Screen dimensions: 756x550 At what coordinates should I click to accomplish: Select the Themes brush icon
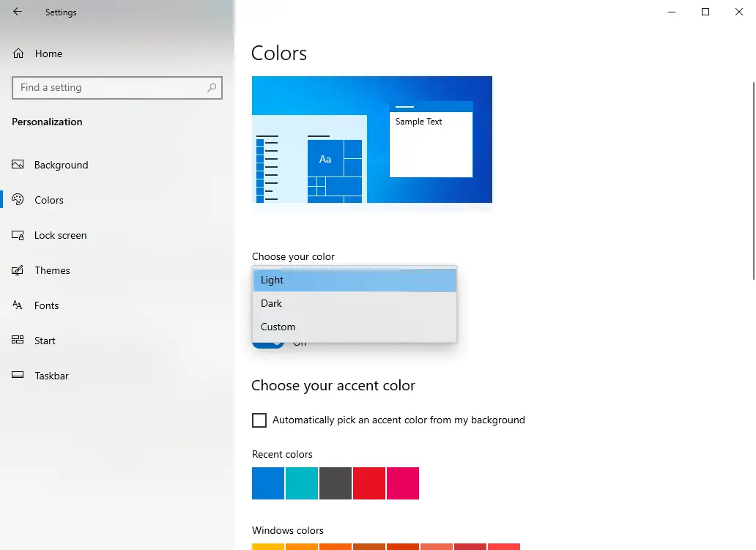click(x=18, y=270)
